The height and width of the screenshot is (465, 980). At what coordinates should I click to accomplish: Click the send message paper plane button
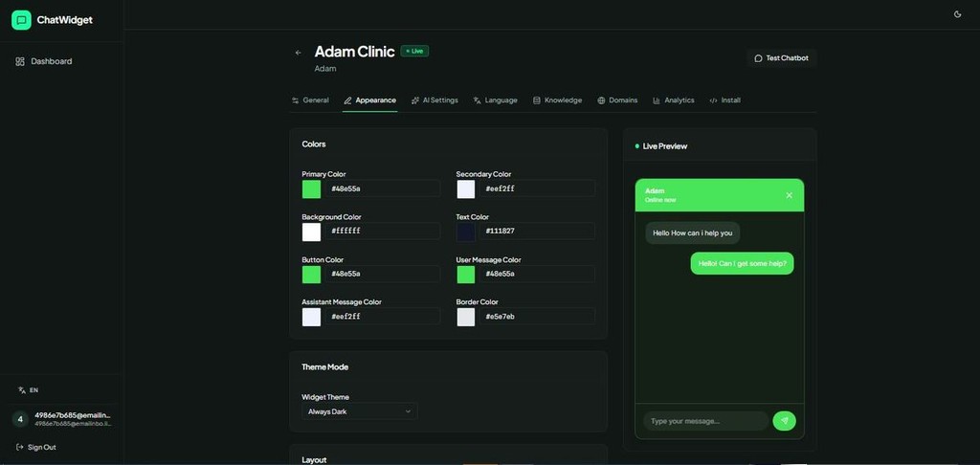tap(785, 421)
